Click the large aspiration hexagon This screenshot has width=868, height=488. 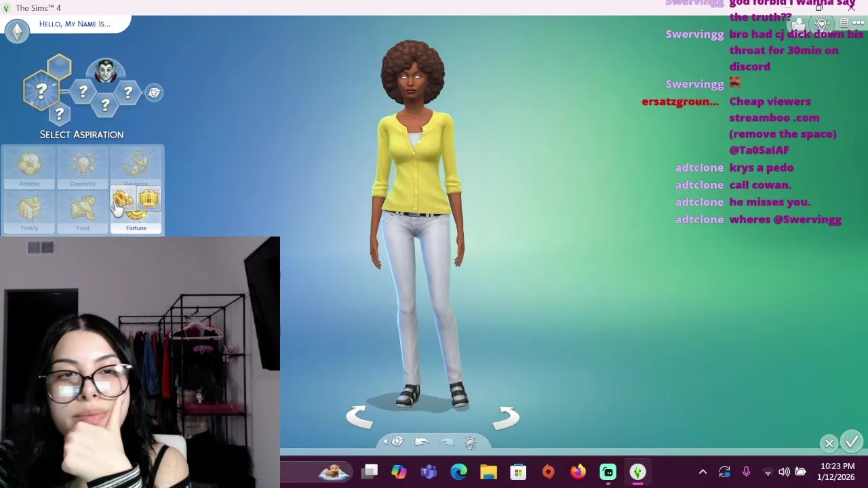pos(41,91)
